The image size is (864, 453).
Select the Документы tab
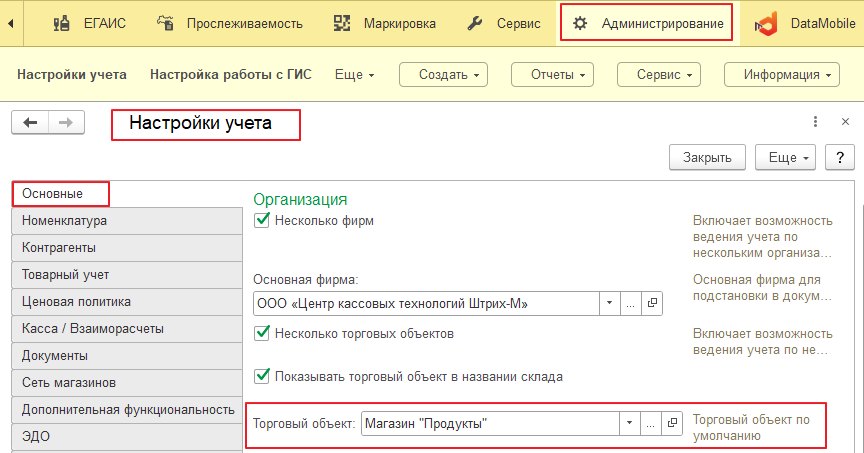pos(127,356)
